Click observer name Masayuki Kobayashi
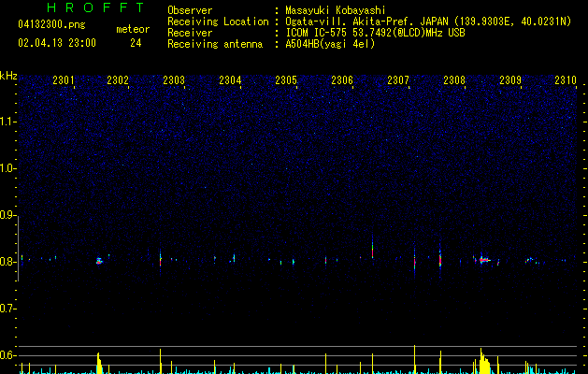 pyautogui.click(x=336, y=10)
